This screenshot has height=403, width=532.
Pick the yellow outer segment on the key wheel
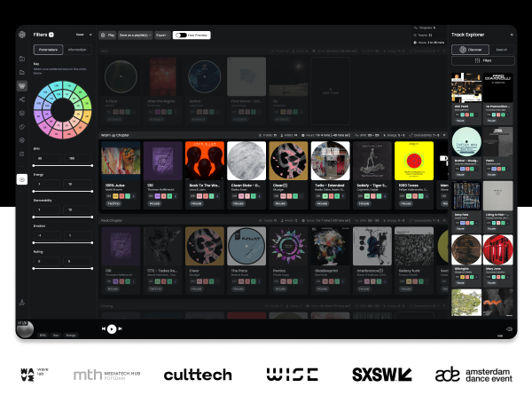[88, 115]
